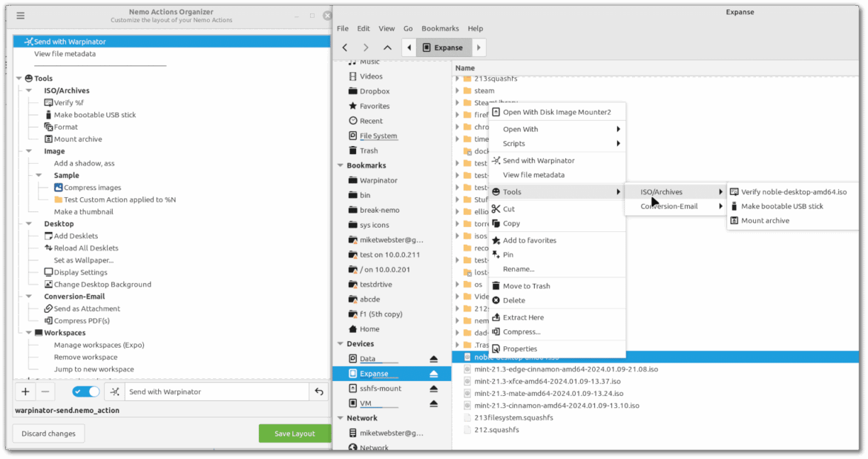Collapse the Devices section in the sidebar

tap(339, 343)
